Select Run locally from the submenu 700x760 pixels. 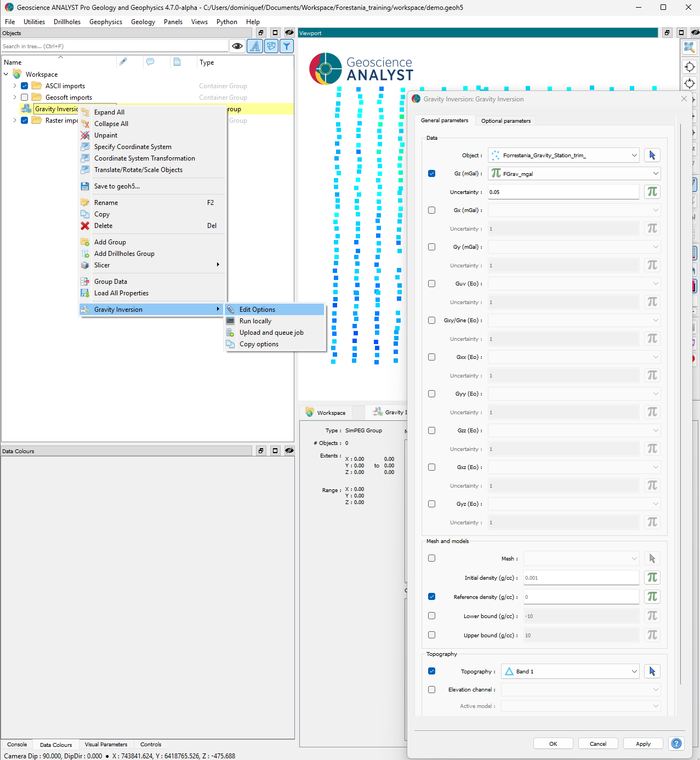(x=255, y=321)
